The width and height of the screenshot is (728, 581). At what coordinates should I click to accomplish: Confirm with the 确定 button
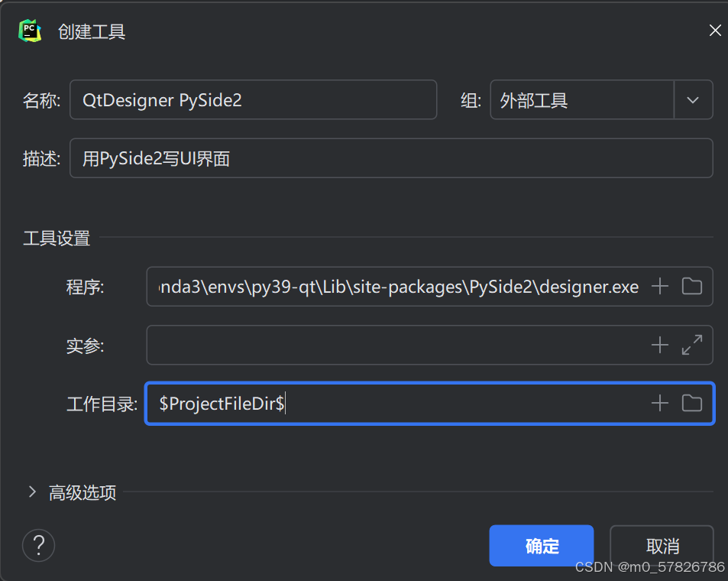tap(542, 546)
